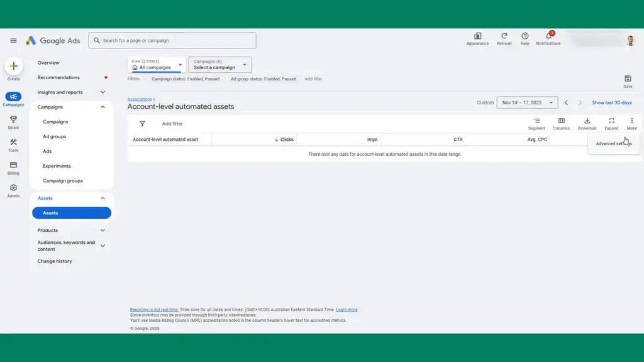The image size is (644, 362).
Task: Open Tools in the left rail
Action: pos(13,145)
